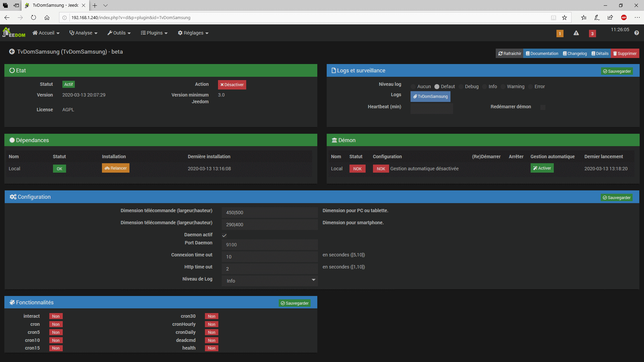
Task: Open Niveau de Log dropdown
Action: pyautogui.click(x=270, y=281)
